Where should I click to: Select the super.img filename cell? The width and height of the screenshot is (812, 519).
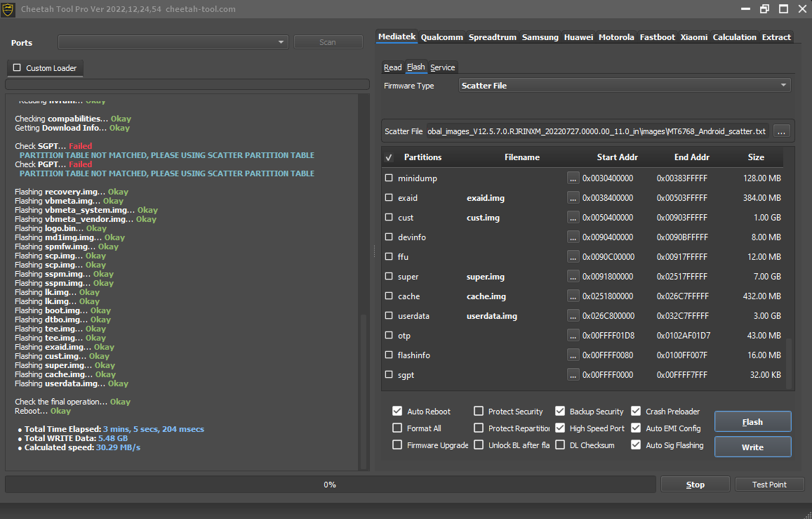point(485,277)
